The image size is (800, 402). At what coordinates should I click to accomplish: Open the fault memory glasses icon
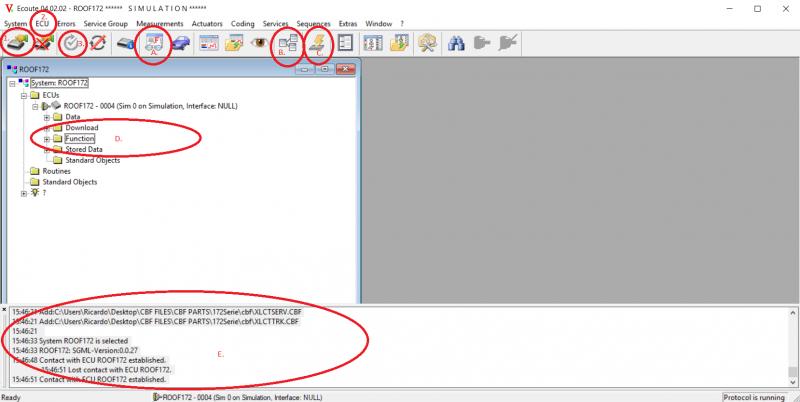(154, 43)
